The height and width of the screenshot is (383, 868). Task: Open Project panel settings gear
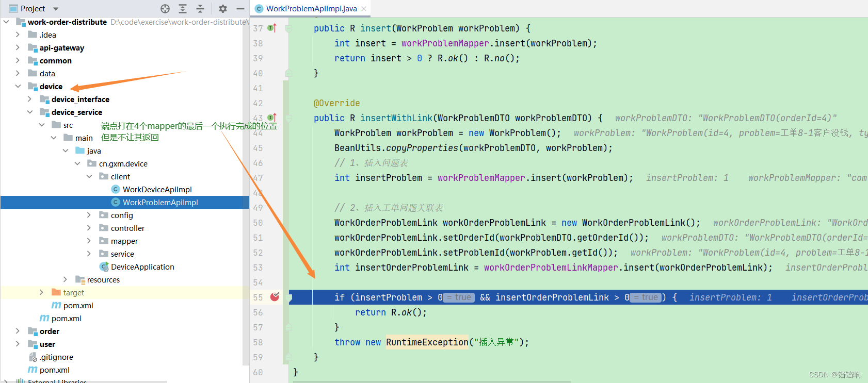tap(223, 9)
